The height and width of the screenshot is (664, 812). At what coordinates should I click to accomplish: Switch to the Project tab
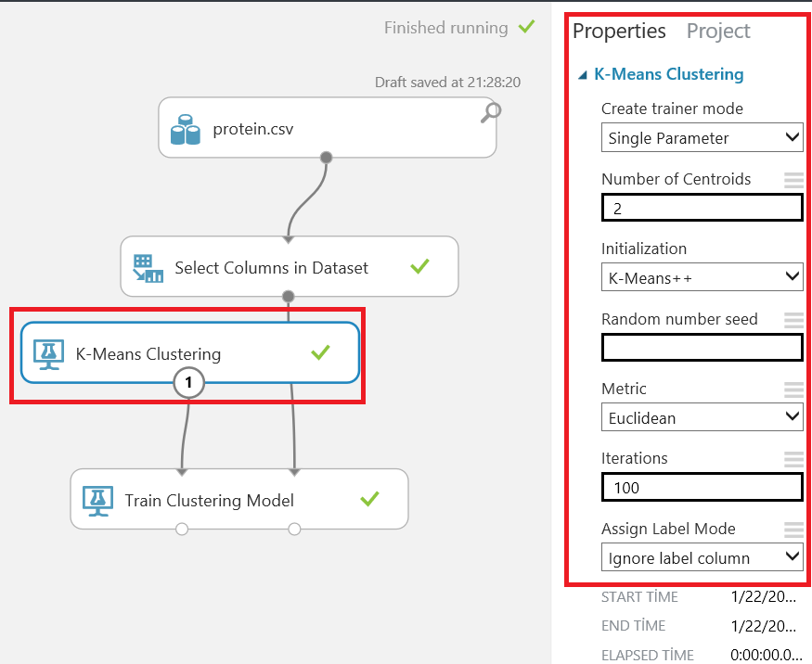click(718, 32)
